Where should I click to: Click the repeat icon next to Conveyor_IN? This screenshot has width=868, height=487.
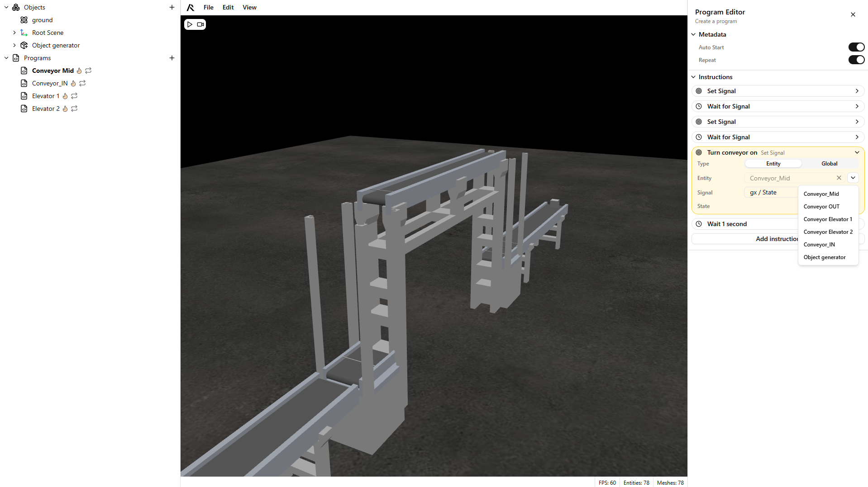pyautogui.click(x=82, y=83)
